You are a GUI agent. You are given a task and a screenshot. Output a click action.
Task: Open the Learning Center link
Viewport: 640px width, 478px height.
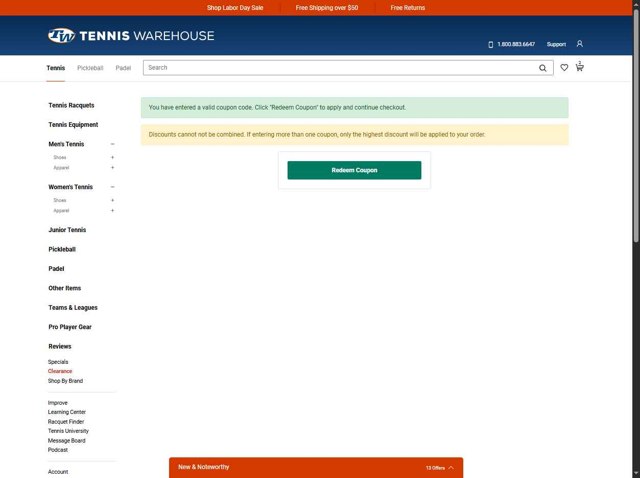pos(67,412)
